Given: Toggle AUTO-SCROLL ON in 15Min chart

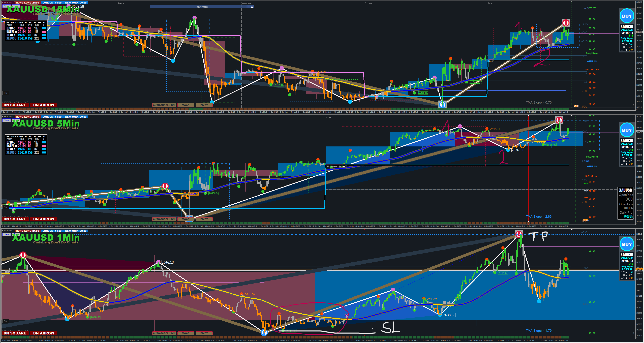Looking at the screenshot, I should (x=164, y=105).
